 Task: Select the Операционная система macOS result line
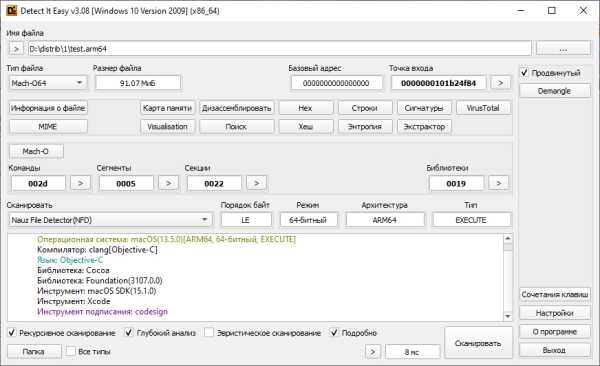[166, 239]
